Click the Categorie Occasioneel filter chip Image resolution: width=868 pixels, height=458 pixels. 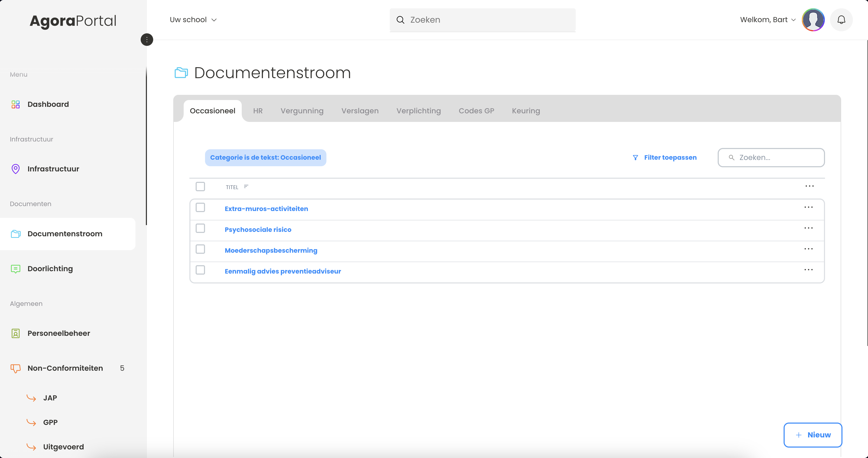(x=265, y=158)
